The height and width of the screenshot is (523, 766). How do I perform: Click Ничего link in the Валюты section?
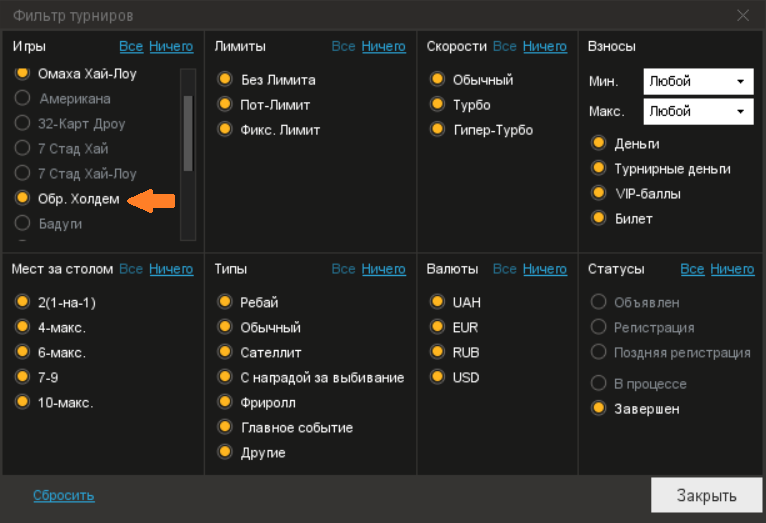[x=545, y=269]
